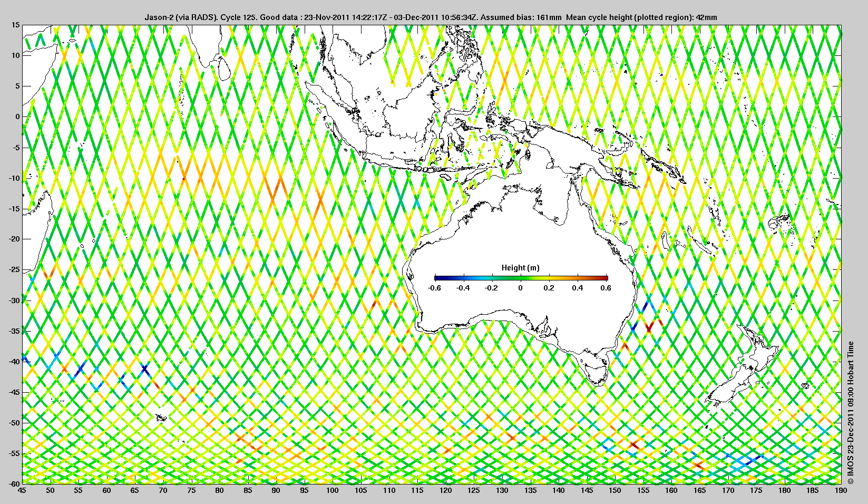Click the longitude tick label 120
Viewport: 868px width, 504px height.
(x=446, y=490)
